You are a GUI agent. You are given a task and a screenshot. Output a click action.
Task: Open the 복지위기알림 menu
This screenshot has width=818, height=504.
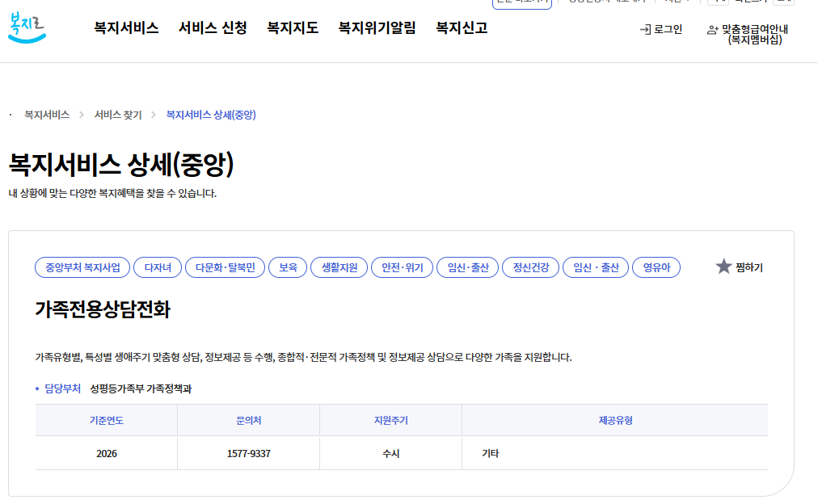coord(377,28)
